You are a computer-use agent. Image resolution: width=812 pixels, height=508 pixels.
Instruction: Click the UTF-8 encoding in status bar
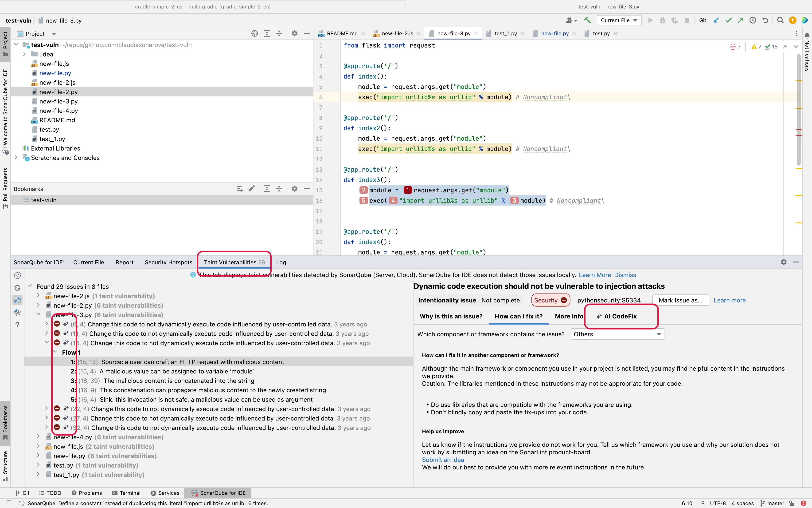pyautogui.click(x=718, y=503)
